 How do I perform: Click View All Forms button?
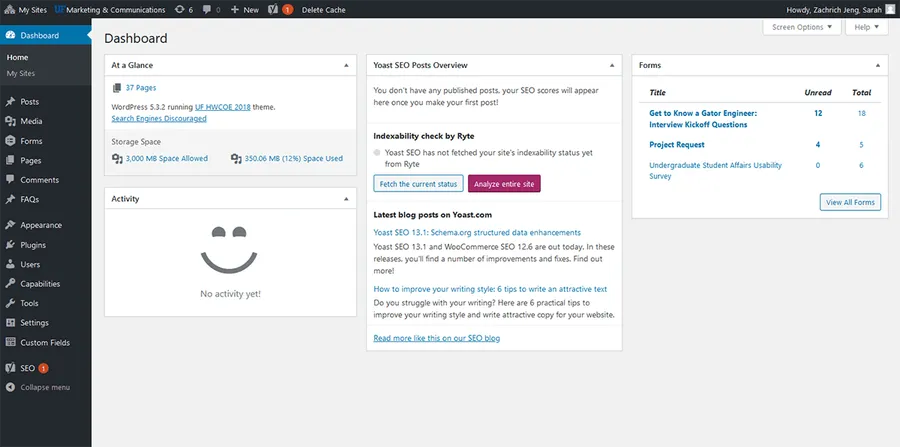850,202
